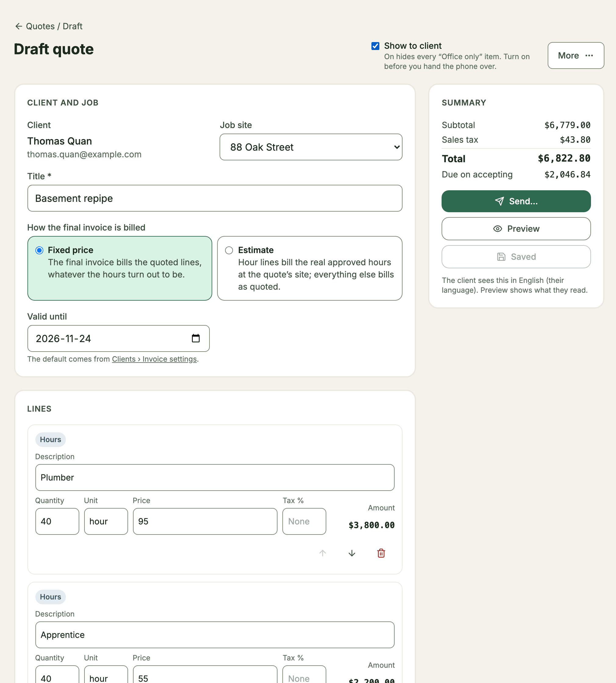Screen dimensions: 616x683
Task: Open Clients › Invoice settings link
Action: pos(154,359)
